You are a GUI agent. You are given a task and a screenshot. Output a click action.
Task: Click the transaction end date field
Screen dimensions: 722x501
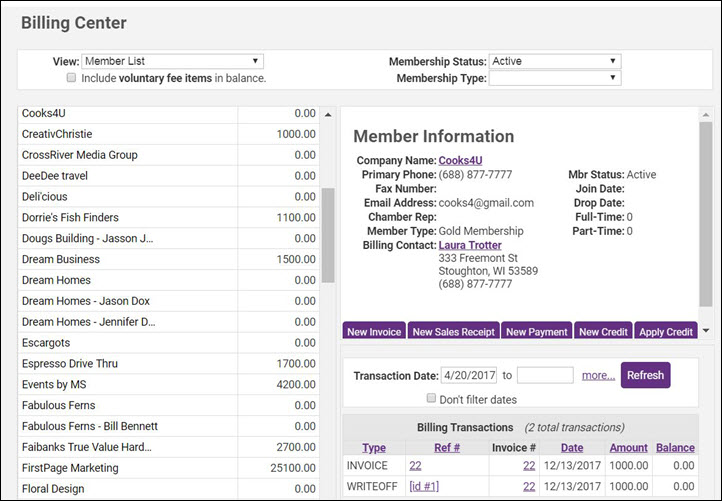(545, 375)
